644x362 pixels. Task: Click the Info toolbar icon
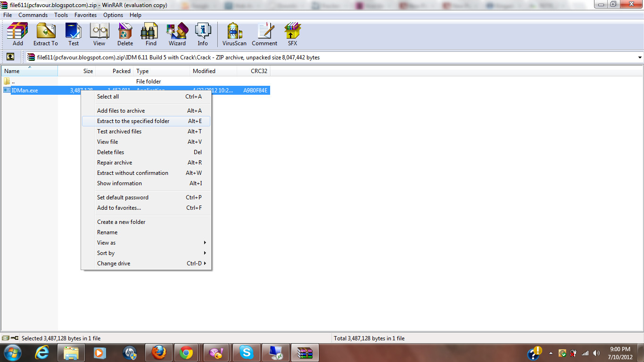[x=203, y=34]
